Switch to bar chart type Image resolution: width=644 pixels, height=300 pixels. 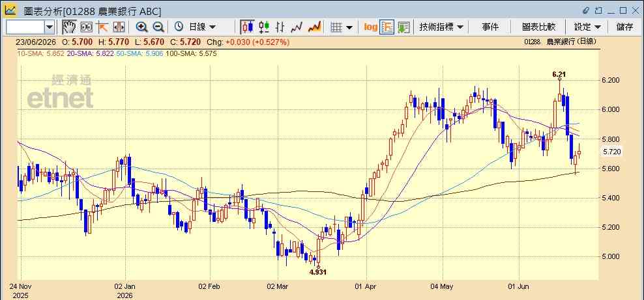coord(280,27)
